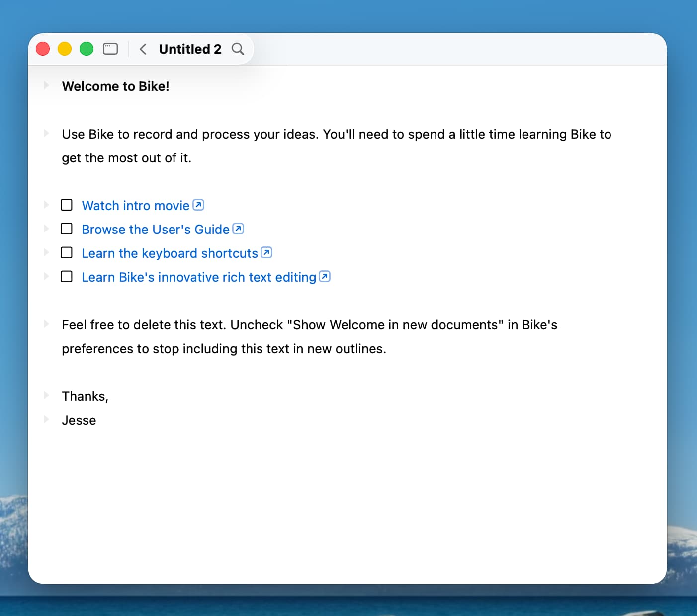Click external link icon after rich text editing

325,276
